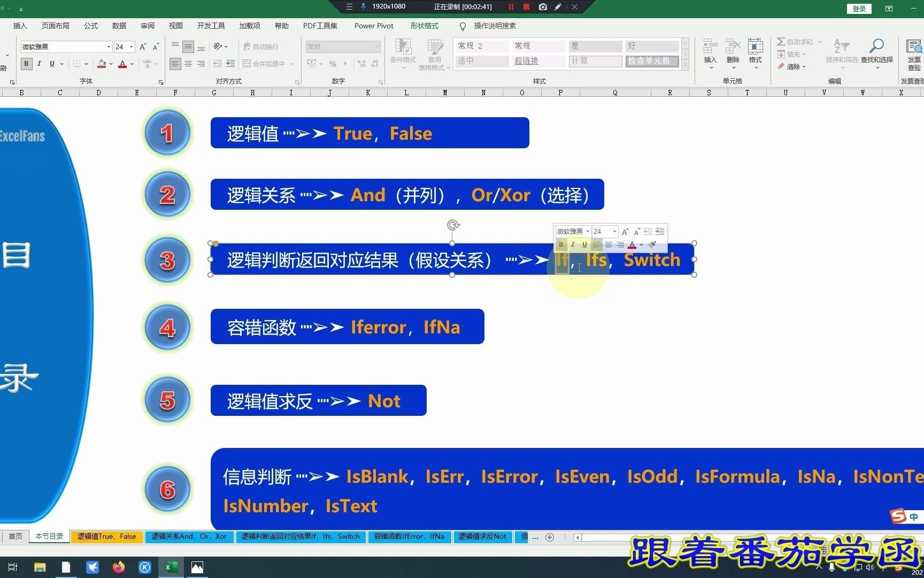Increase indent in ribbon alignment group

230,64
